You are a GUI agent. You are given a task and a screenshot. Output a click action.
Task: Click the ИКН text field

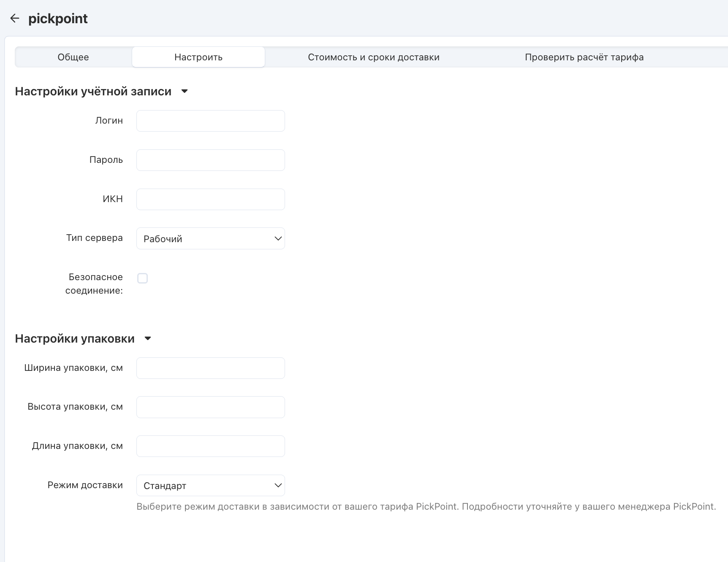click(x=210, y=200)
